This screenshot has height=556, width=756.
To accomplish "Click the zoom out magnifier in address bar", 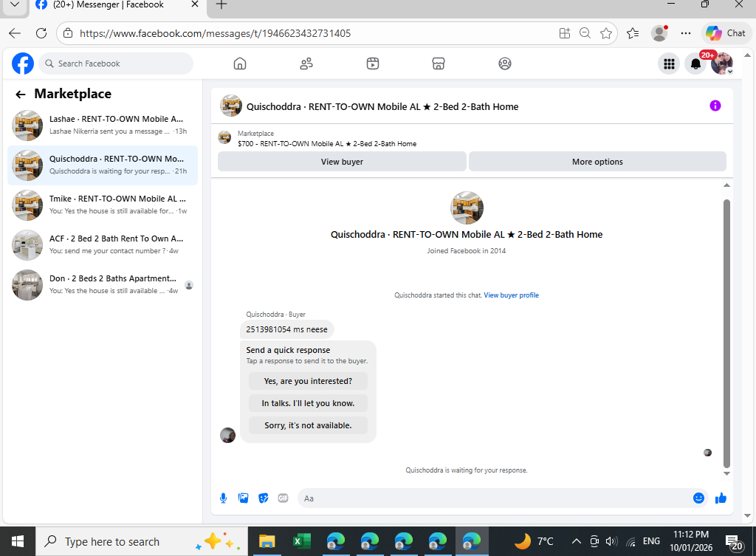I will pyautogui.click(x=585, y=33).
